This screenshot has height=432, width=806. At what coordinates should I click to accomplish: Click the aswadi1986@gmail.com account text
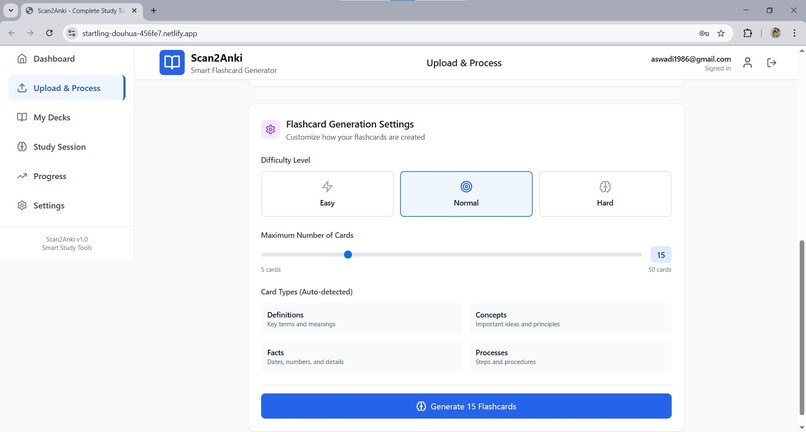[691, 59]
